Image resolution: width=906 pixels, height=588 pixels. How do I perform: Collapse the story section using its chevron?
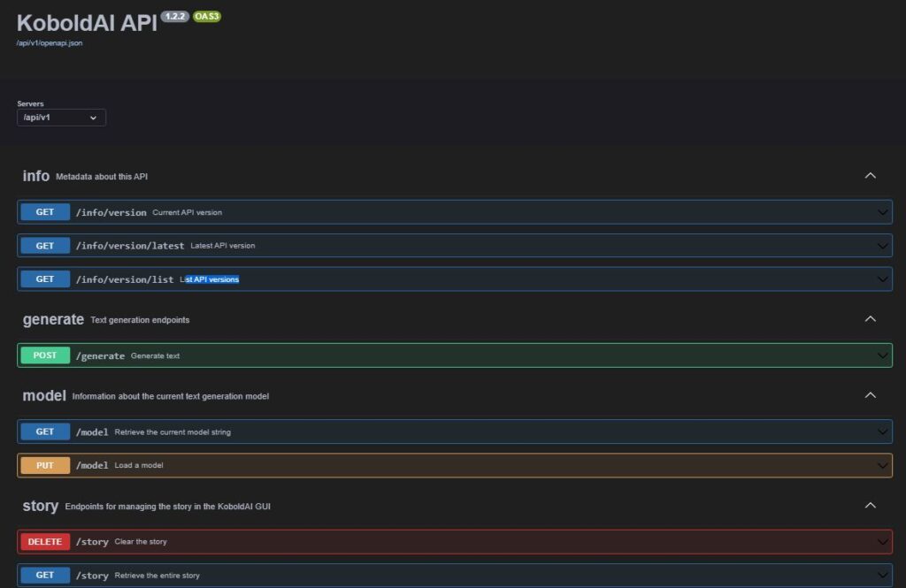click(871, 506)
